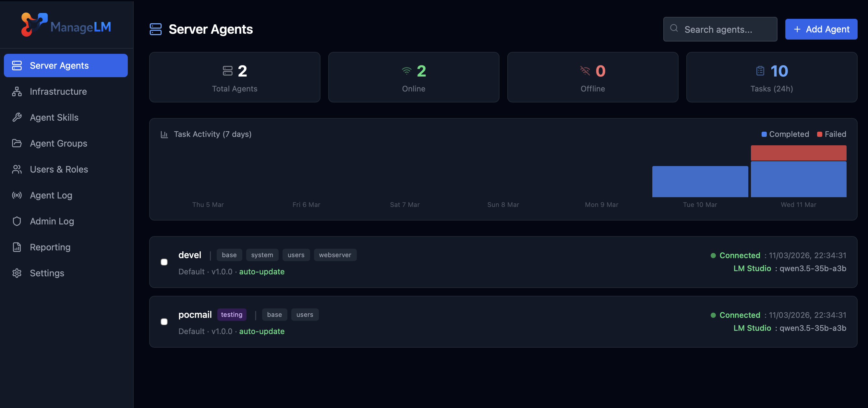The height and width of the screenshot is (408, 868).
Task: Click the Completed bar for Tue 10 Mar
Action: click(x=700, y=182)
